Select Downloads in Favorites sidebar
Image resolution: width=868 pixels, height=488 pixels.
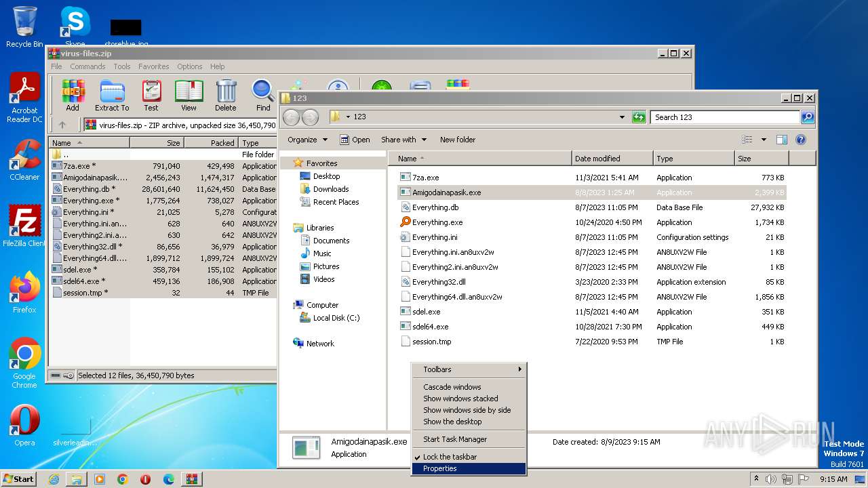[x=325, y=189]
